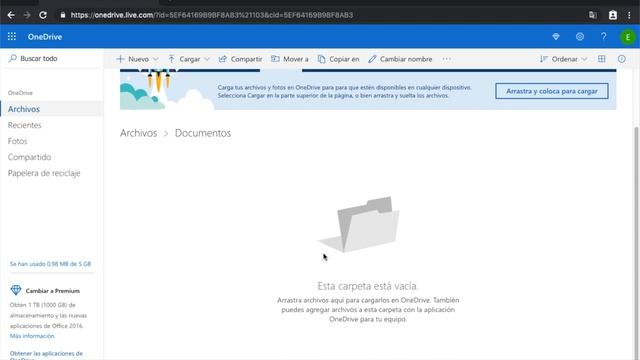Select Archivos in the sidebar

[52, 109]
